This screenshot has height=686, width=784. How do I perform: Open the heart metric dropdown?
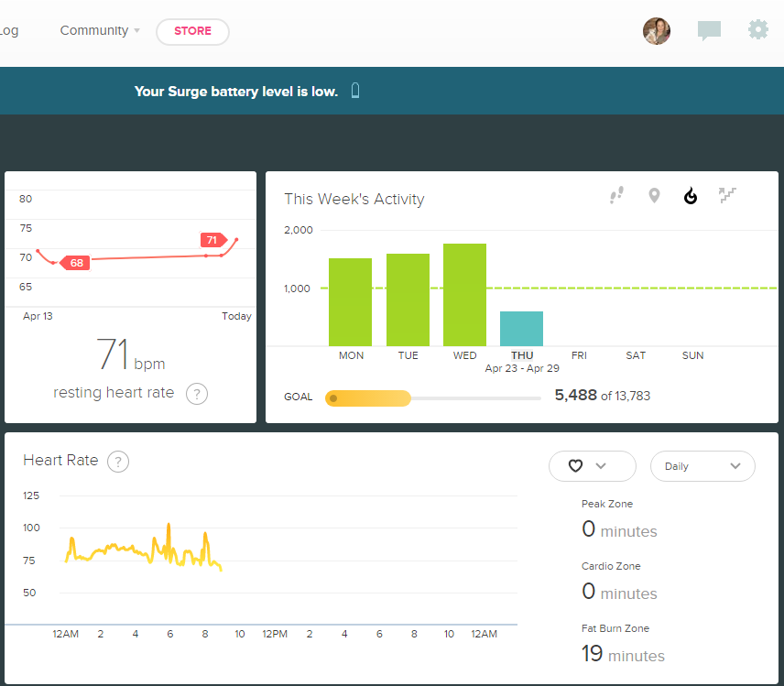click(x=592, y=466)
